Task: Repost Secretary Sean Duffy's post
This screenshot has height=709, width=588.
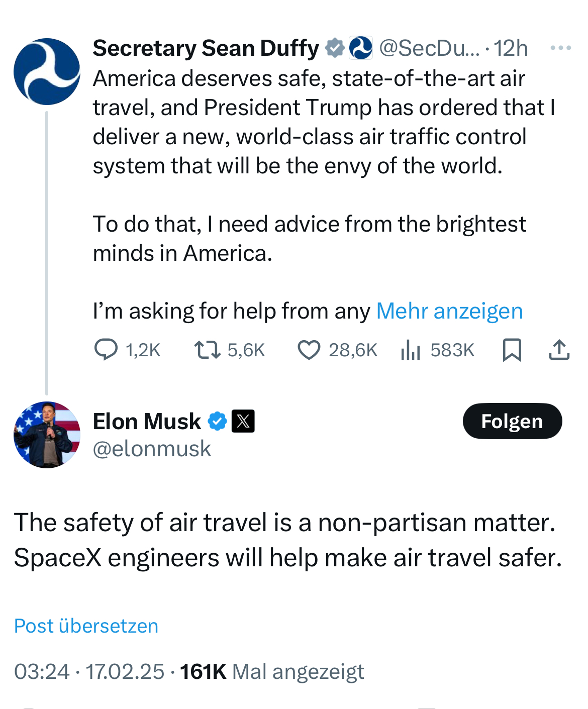Action: pos(208,350)
